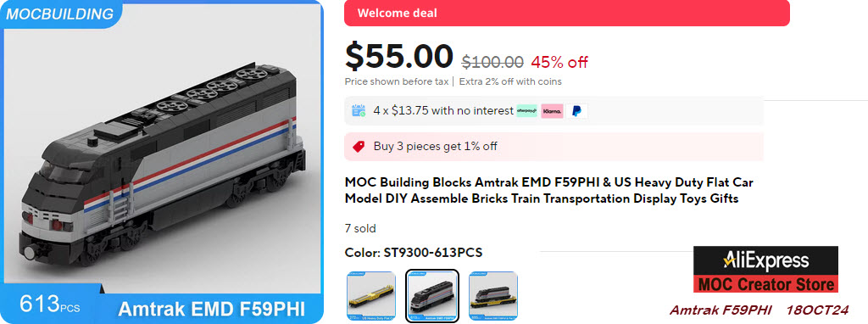Click the MOCBUILDING badge on product image

[x=60, y=14]
